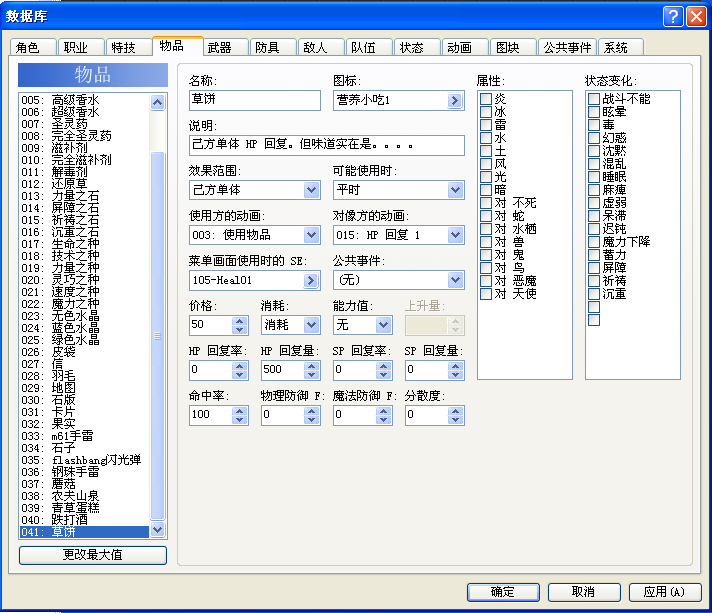The image size is (712, 613).
Task: Click the 应用(A) button
Action: (x=665, y=592)
